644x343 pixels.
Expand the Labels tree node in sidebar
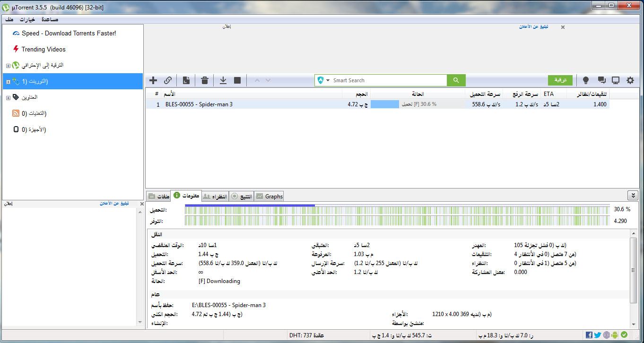click(x=8, y=98)
